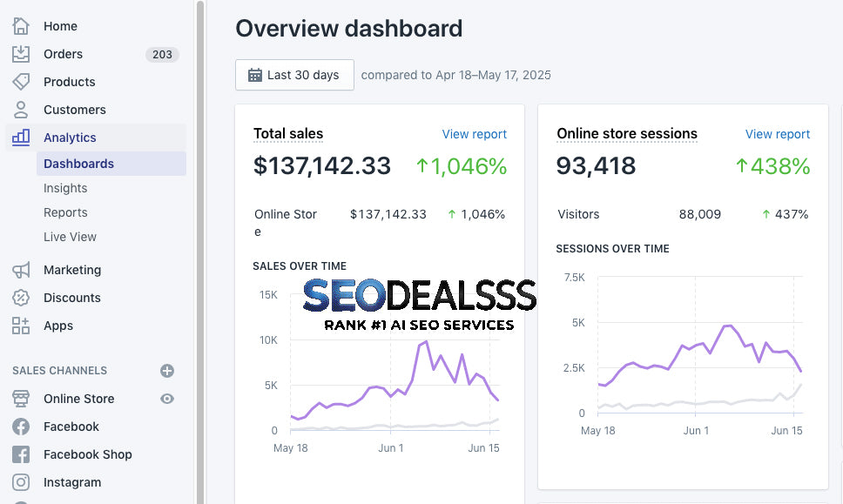Viewport: 843px width, 504px height.
Task: View report for Total sales
Action: [474, 134]
